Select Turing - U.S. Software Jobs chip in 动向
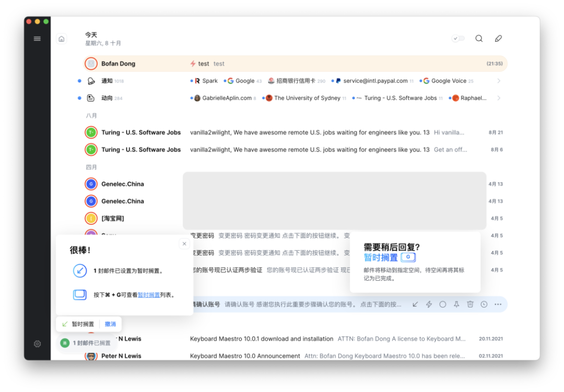Screen dimensions: 564x392 (x=397, y=98)
